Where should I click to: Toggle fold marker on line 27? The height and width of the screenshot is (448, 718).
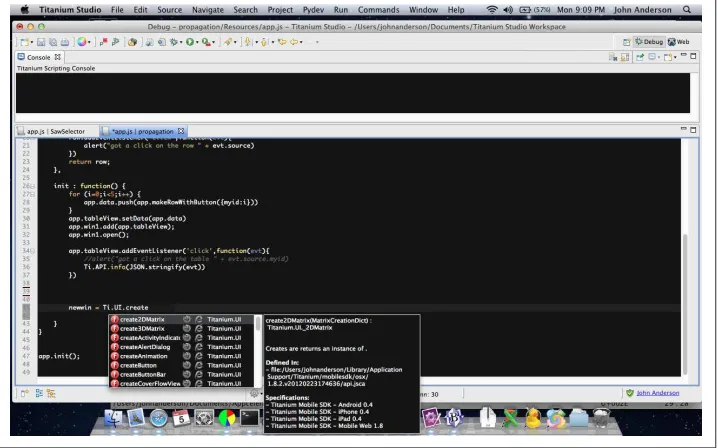[33, 194]
